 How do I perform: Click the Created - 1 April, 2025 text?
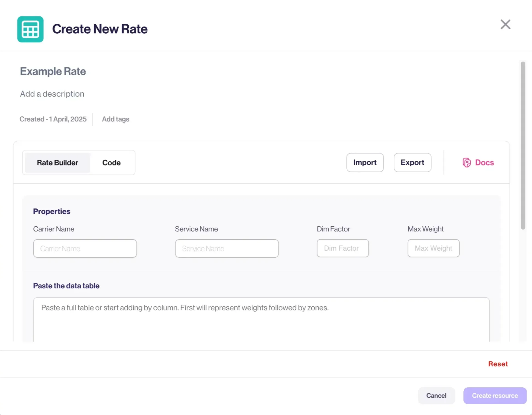pyautogui.click(x=53, y=119)
